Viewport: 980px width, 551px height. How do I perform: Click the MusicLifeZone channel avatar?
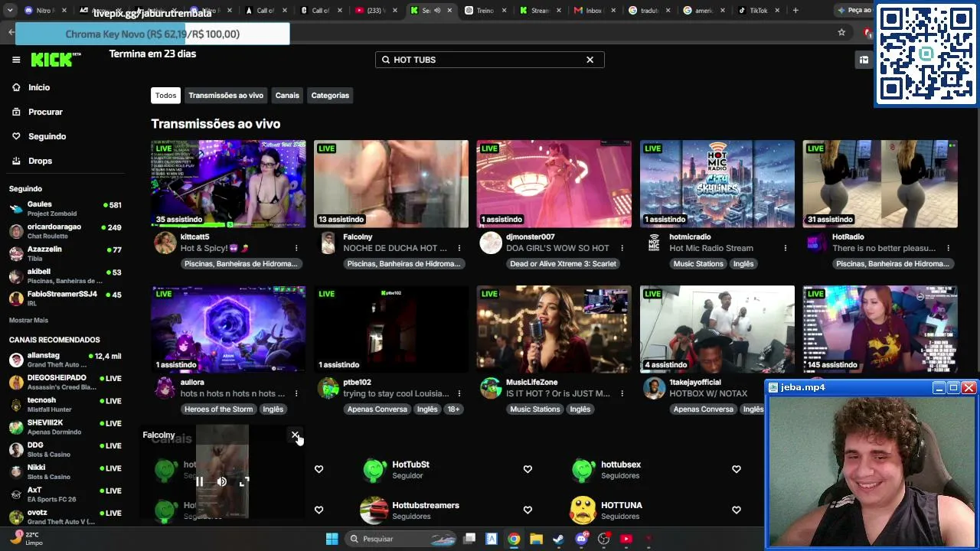click(x=491, y=388)
